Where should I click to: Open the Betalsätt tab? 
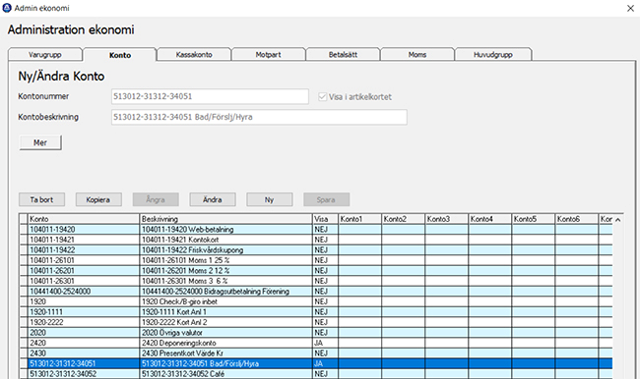coord(343,55)
